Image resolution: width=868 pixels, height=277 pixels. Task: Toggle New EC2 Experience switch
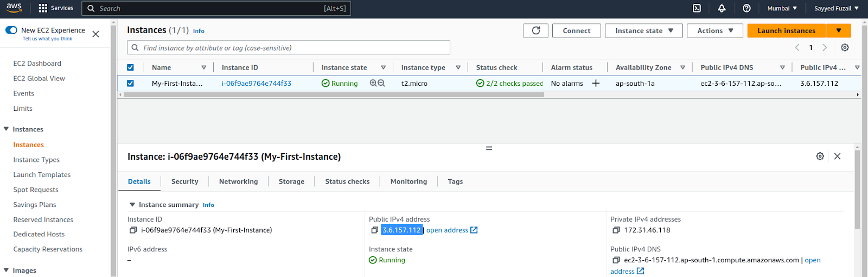tap(11, 30)
